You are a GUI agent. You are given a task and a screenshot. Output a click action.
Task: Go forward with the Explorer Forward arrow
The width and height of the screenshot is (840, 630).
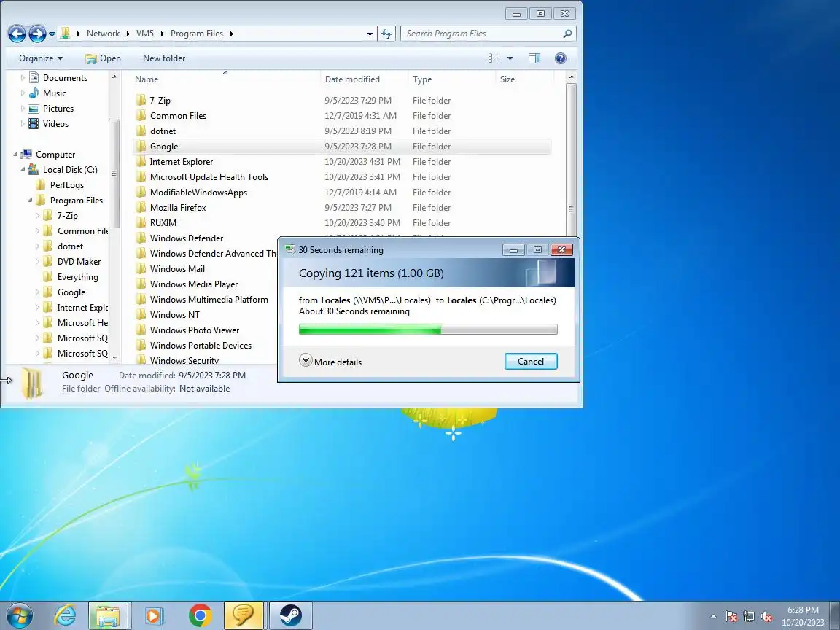point(37,34)
